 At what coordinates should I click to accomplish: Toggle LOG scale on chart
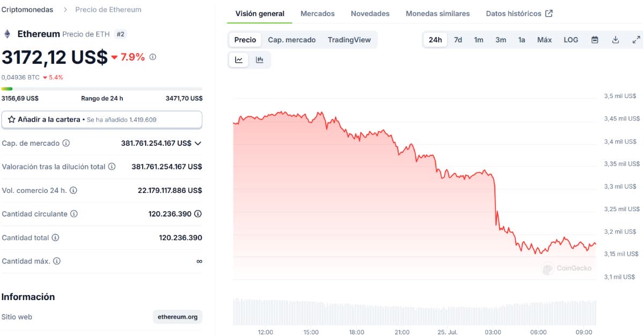[571, 40]
